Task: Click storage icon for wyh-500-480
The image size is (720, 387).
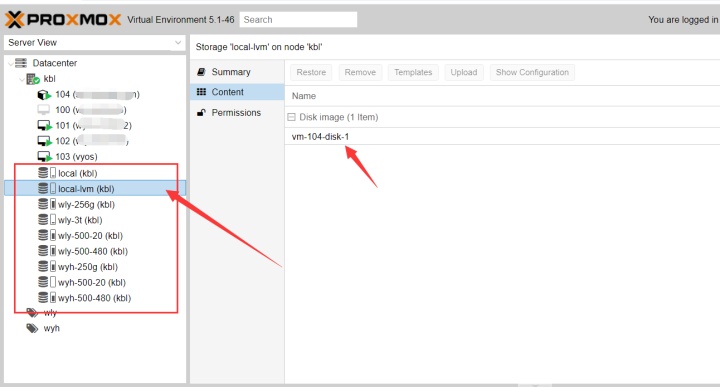Action: coord(47,297)
